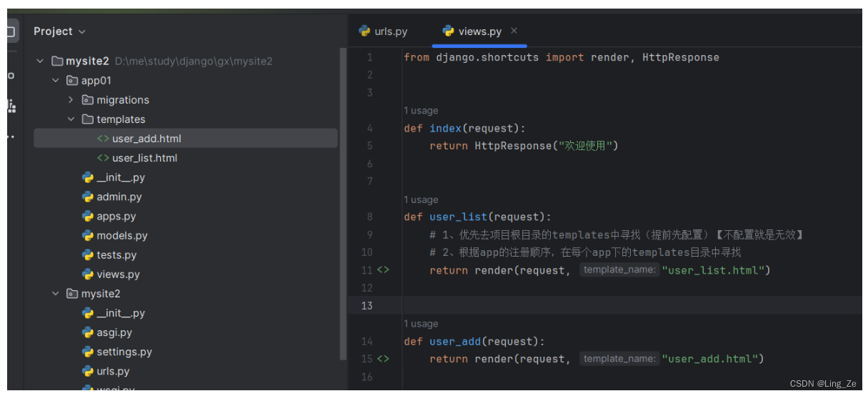The width and height of the screenshot is (868, 396).
Task: Click the template gutter icon beside user_add render
Action: [384, 359]
